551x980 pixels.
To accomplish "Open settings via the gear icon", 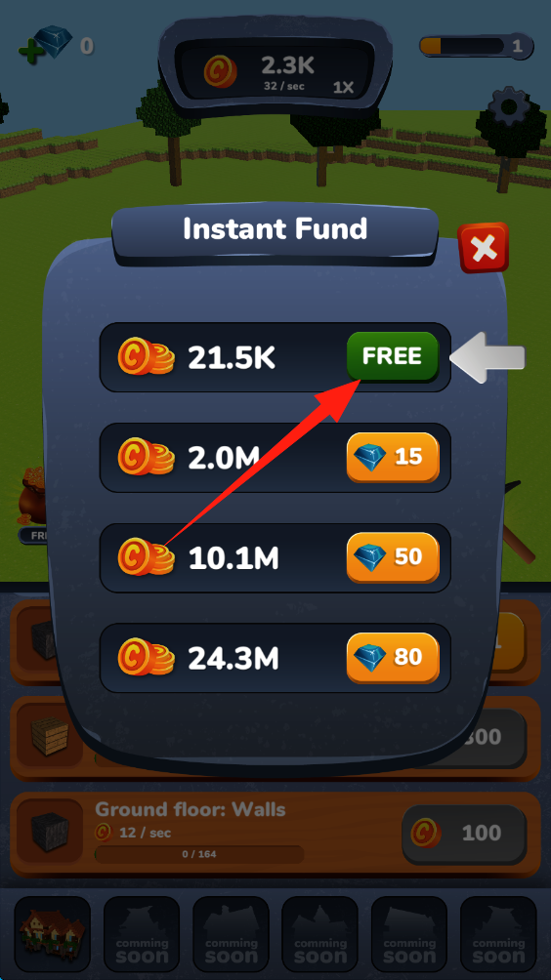I will (x=509, y=107).
